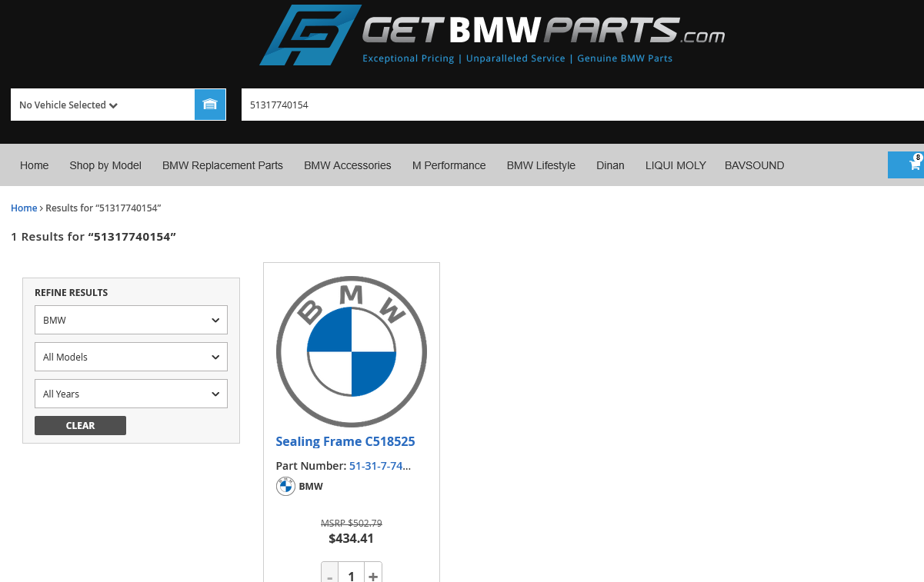Click the Home breadcrumb link
924x582 pixels.
(24, 208)
